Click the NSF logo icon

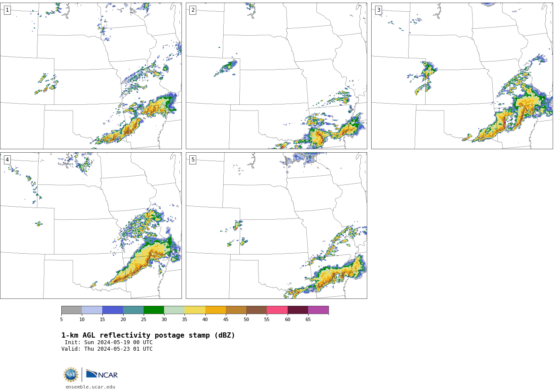point(71,375)
